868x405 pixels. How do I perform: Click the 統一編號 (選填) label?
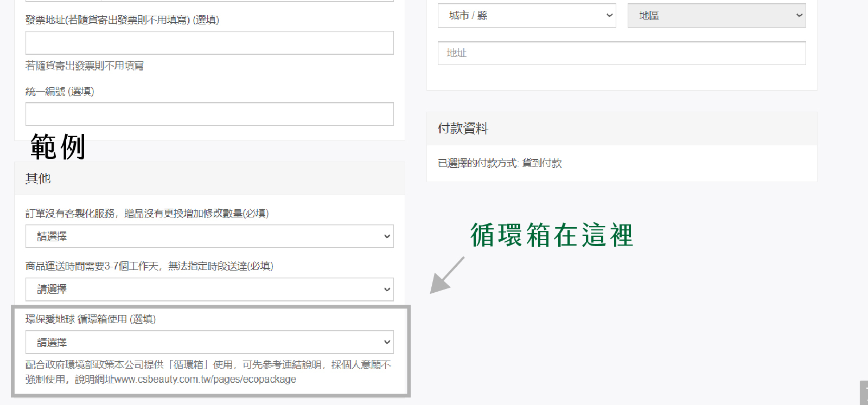pos(60,92)
